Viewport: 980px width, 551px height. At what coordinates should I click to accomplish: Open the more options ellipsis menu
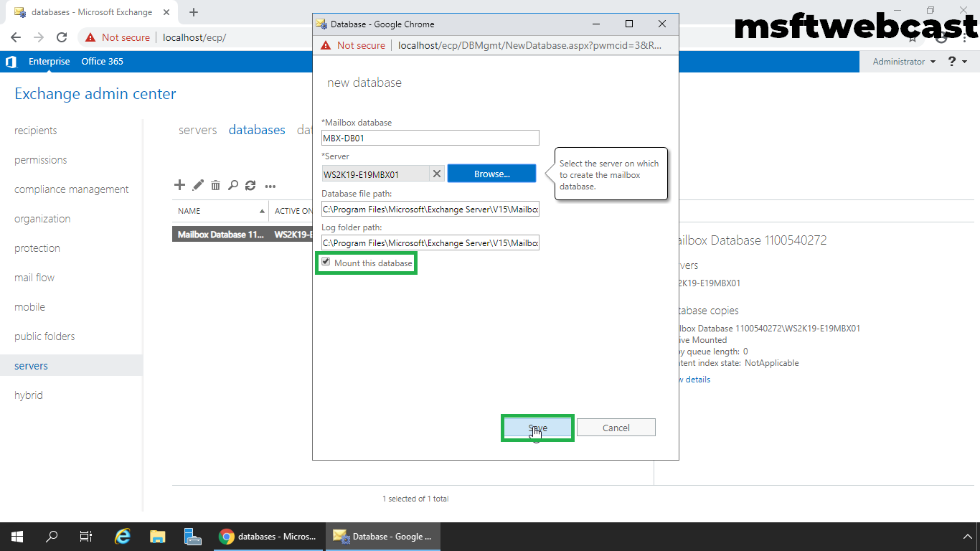pyautogui.click(x=270, y=186)
